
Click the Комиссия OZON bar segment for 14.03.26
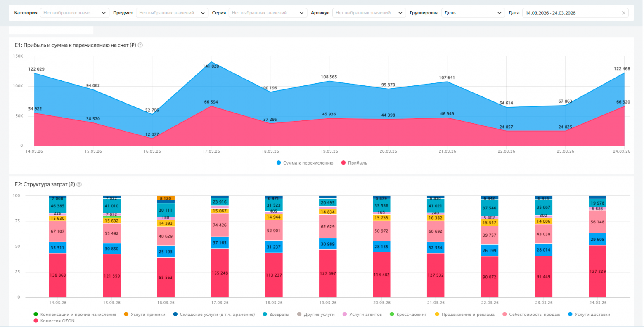(x=58, y=275)
